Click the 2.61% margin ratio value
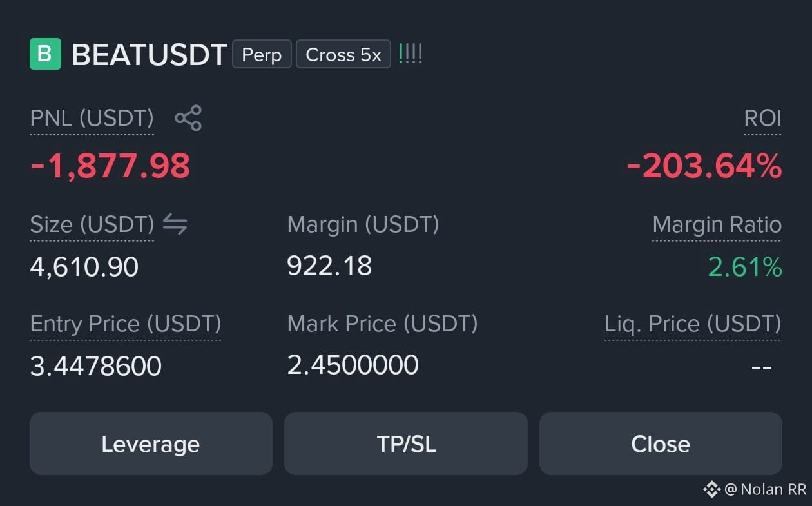 click(x=745, y=267)
